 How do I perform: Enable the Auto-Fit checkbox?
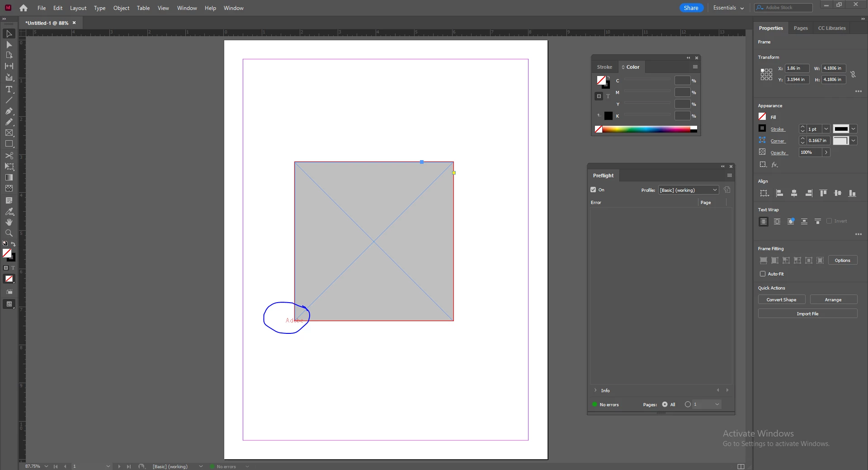tap(763, 274)
